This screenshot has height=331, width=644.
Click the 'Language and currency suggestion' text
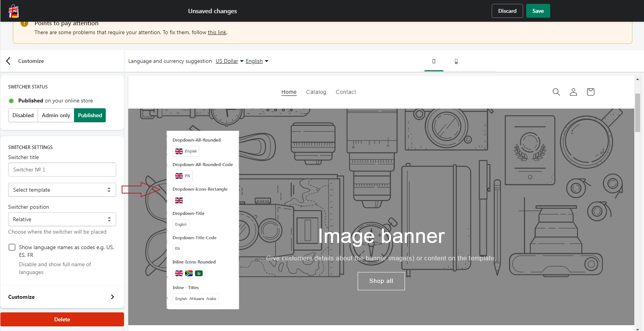pyautogui.click(x=170, y=61)
